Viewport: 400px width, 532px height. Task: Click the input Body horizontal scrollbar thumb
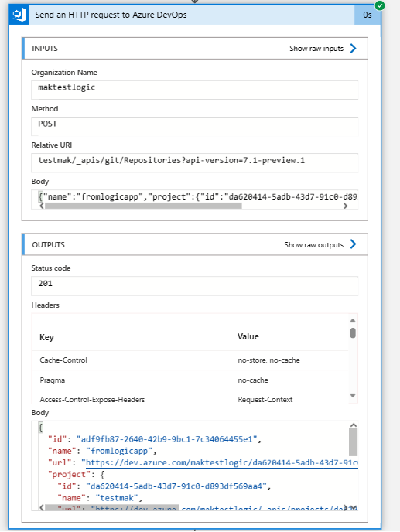pos(143,206)
